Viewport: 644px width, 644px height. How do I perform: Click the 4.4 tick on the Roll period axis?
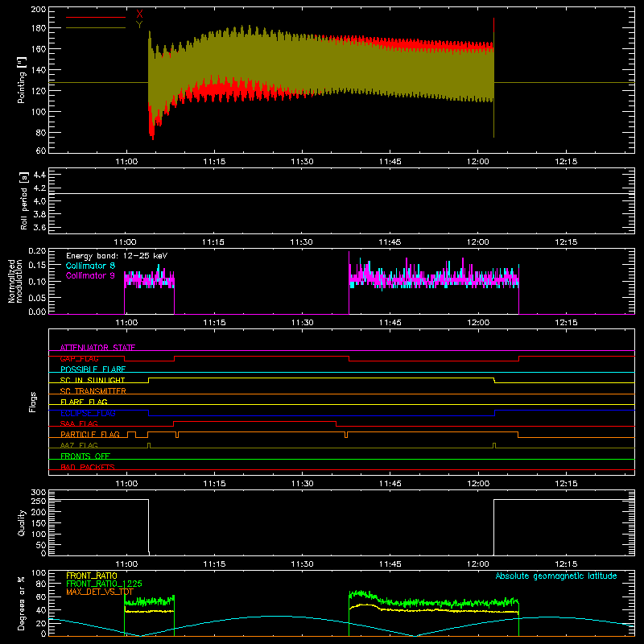(39, 175)
